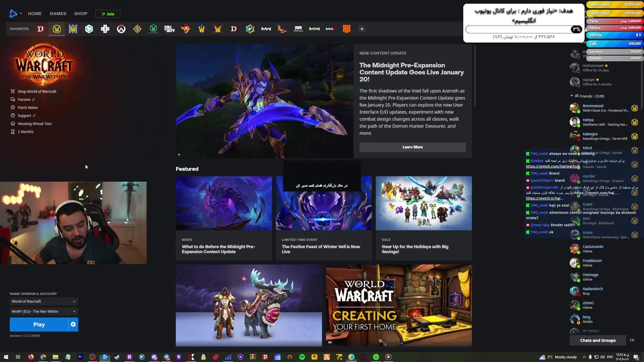Open Chrome from the taskbar

[43, 357]
